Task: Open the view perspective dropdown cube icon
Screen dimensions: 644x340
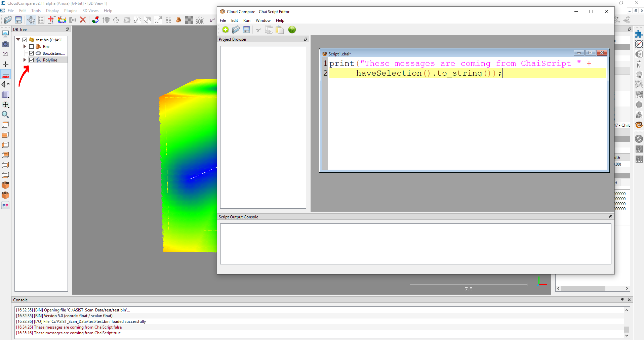Action: [6, 95]
